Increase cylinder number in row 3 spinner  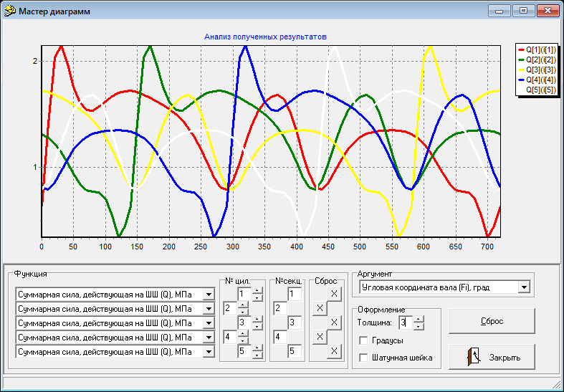257,320
